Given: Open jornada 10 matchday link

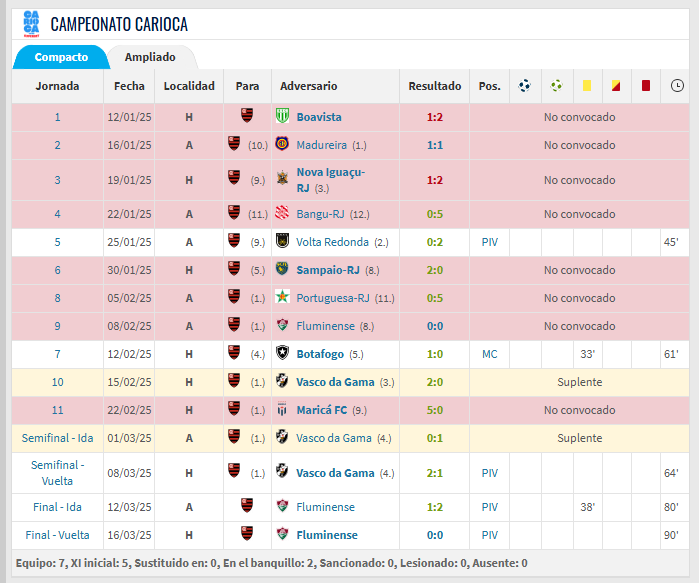Looking at the screenshot, I should [x=58, y=382].
